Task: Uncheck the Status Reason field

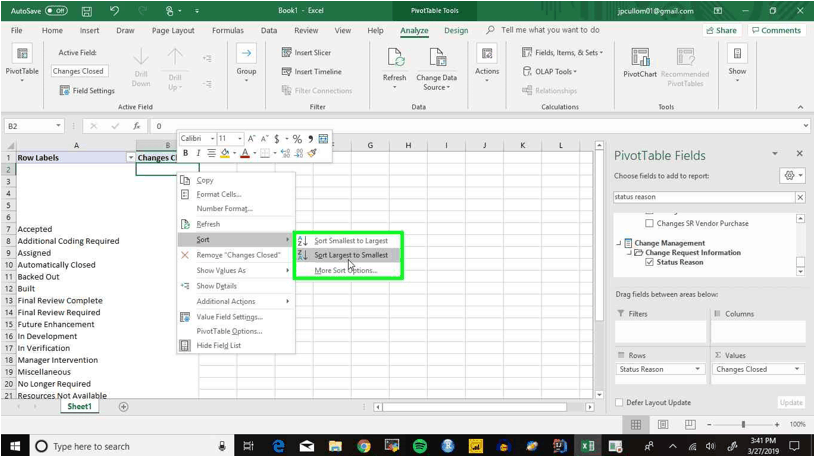Action: 649,262
